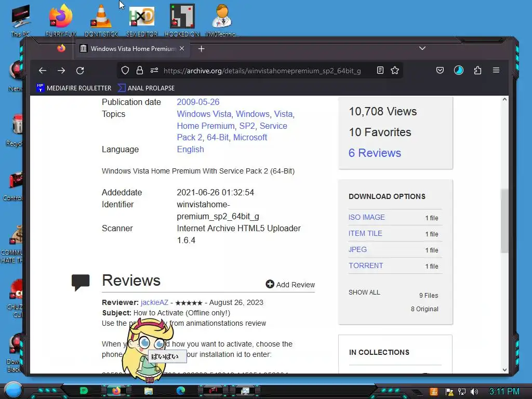The width and height of the screenshot is (532, 399).
Task: Open the Home Premium topic link
Action: tap(206, 126)
